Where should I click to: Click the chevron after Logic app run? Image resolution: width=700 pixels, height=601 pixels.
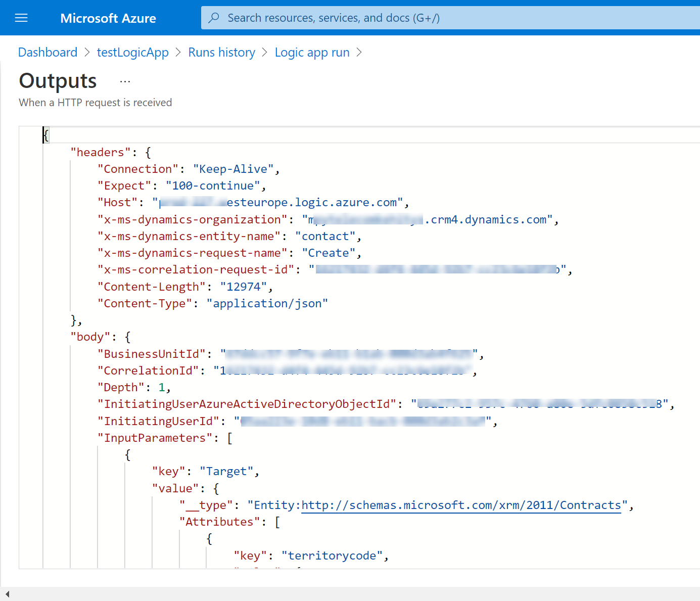click(359, 53)
